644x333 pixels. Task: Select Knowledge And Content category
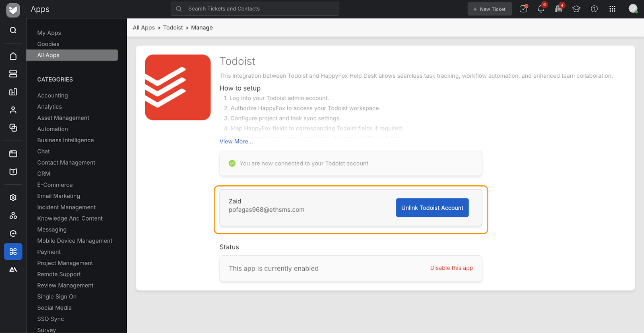pos(70,219)
